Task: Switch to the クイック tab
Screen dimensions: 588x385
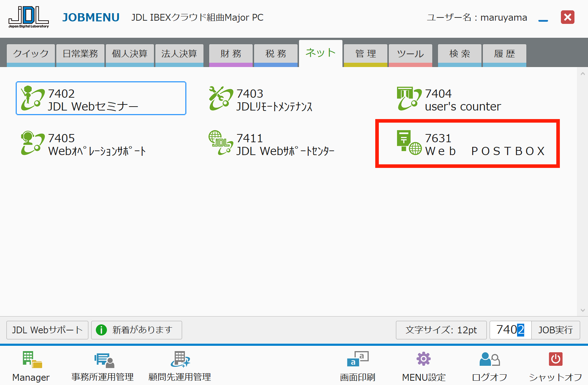Action: click(x=31, y=55)
